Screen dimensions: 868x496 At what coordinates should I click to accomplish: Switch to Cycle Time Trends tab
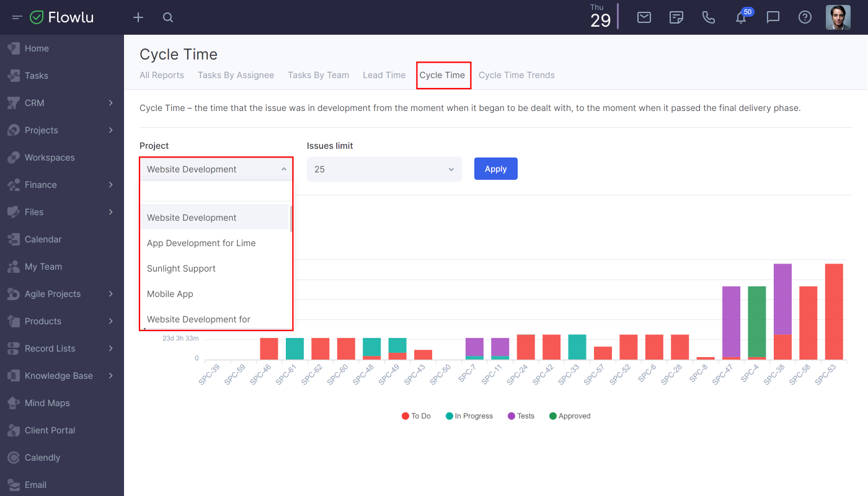[x=516, y=75]
